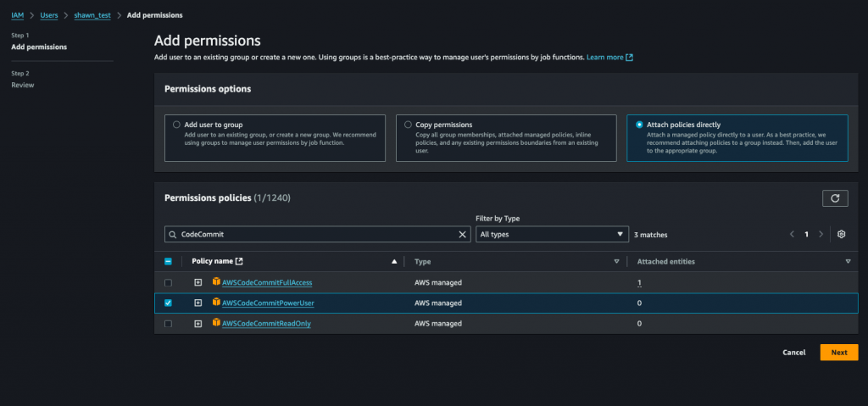Click the Next button
Image resolution: width=868 pixels, height=406 pixels.
(x=838, y=352)
